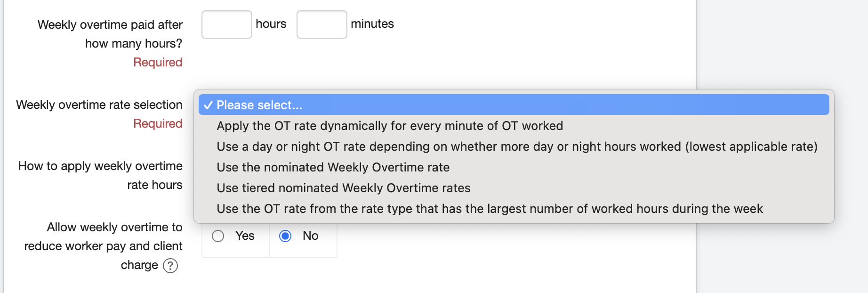Click the 'hours' unit text
Image resolution: width=868 pixels, height=293 pixels.
click(271, 24)
